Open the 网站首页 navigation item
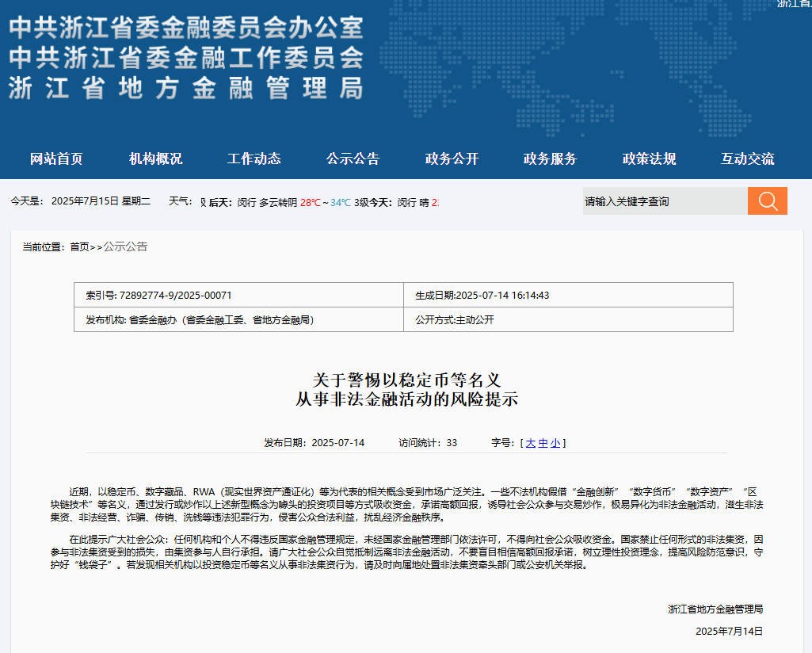This screenshot has width=812, height=653. coord(56,158)
